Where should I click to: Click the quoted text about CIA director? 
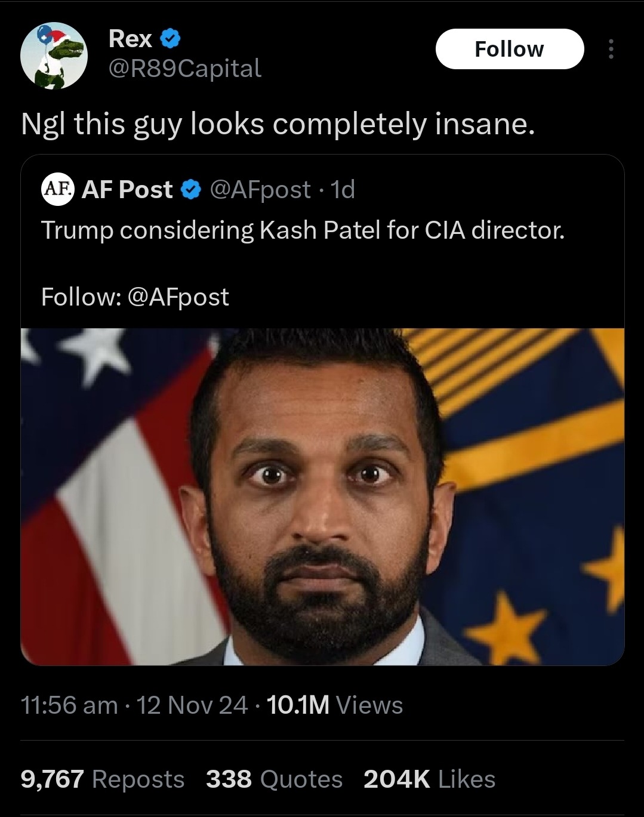(x=303, y=230)
